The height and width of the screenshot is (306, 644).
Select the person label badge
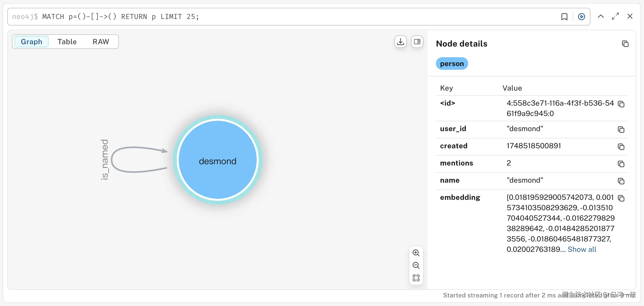[x=452, y=63]
